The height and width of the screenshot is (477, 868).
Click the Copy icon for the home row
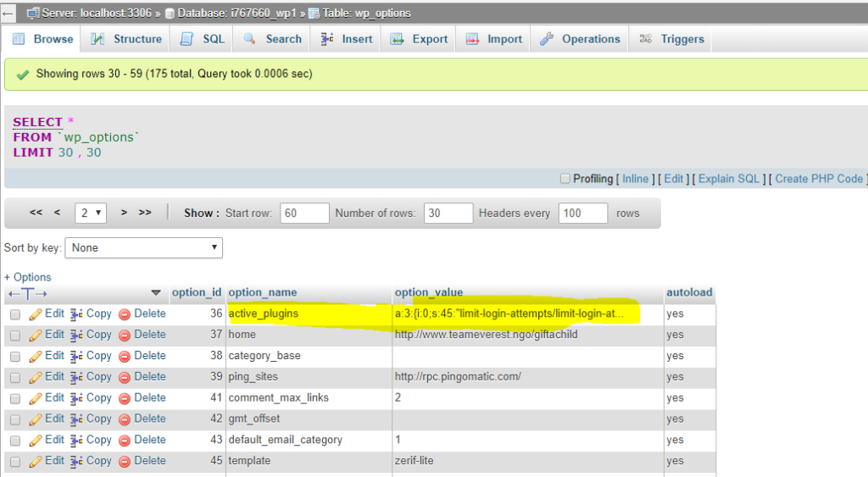coord(76,335)
